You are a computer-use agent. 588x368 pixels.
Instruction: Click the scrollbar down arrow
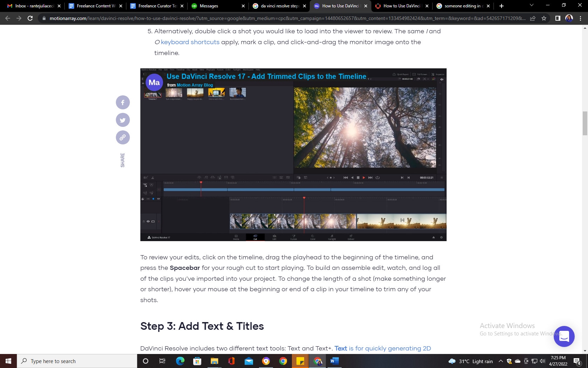(585, 351)
